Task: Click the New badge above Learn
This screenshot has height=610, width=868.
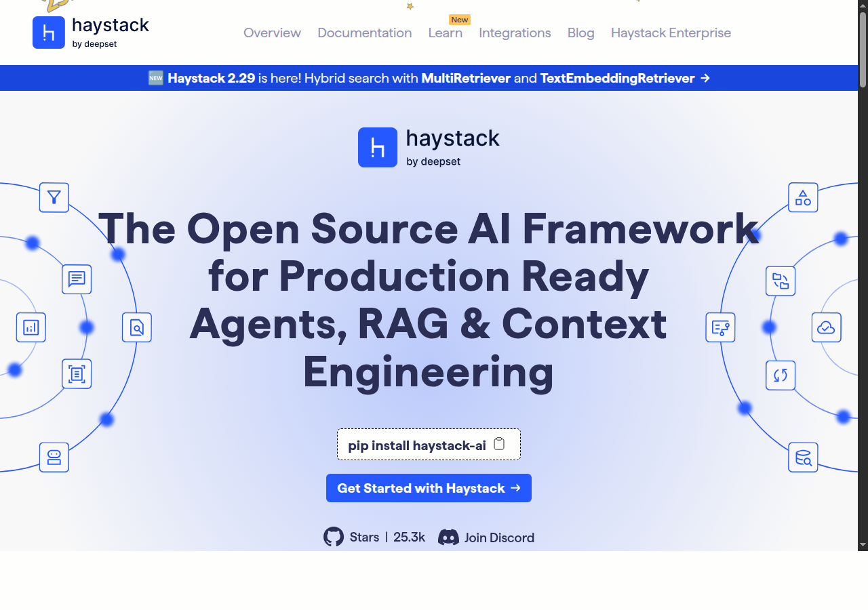Action: click(459, 20)
